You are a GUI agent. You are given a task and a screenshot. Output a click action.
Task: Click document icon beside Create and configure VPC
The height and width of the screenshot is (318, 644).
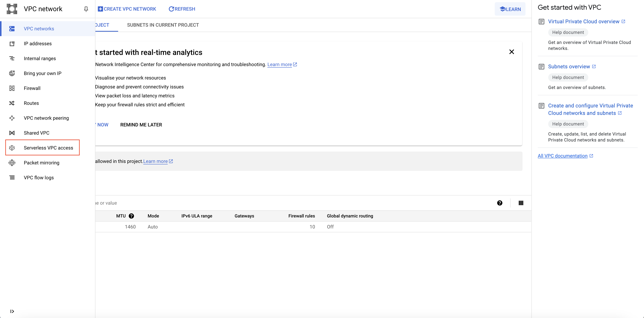coord(541,106)
